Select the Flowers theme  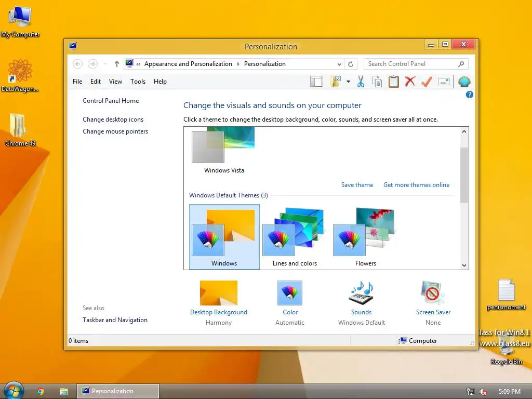[x=365, y=237]
